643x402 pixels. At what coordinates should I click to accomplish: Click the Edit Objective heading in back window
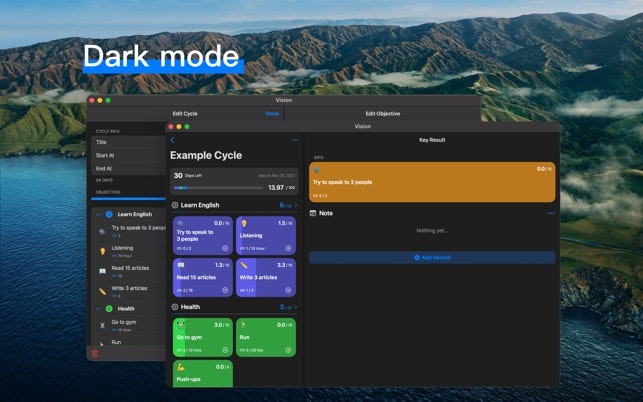tap(383, 114)
